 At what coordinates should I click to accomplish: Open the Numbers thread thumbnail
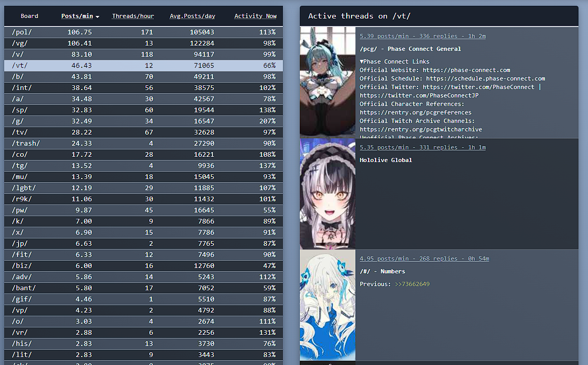328,305
